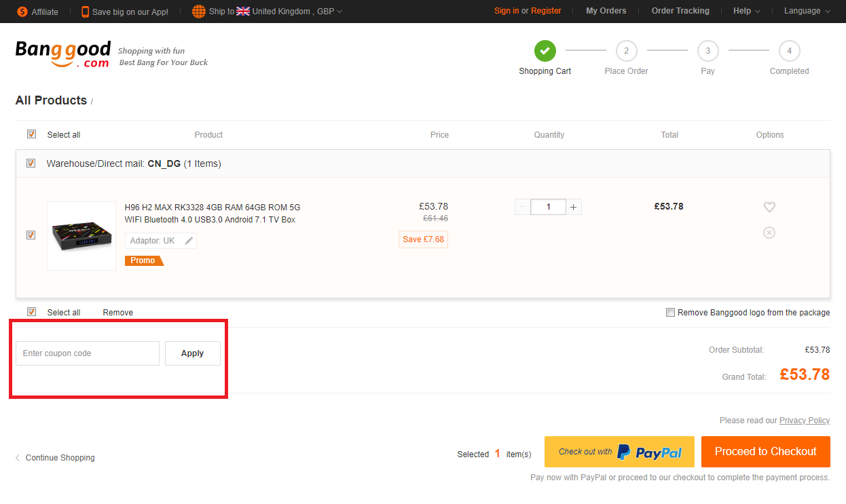Uncheck the H96 TV Box item checkbox

point(31,235)
